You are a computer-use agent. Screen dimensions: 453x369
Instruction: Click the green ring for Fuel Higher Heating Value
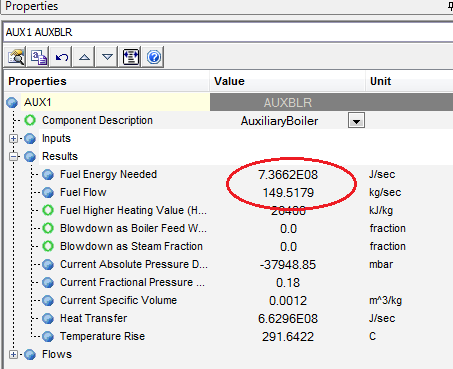pos(48,210)
